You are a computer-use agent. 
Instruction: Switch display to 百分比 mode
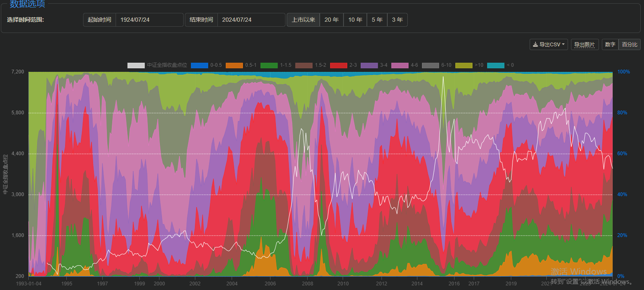(x=629, y=45)
